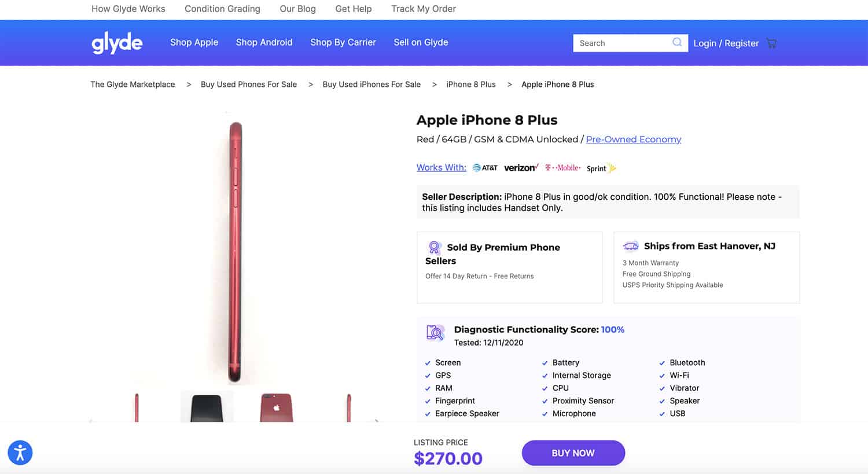Open the shopping cart
868x474 pixels.
coord(771,43)
